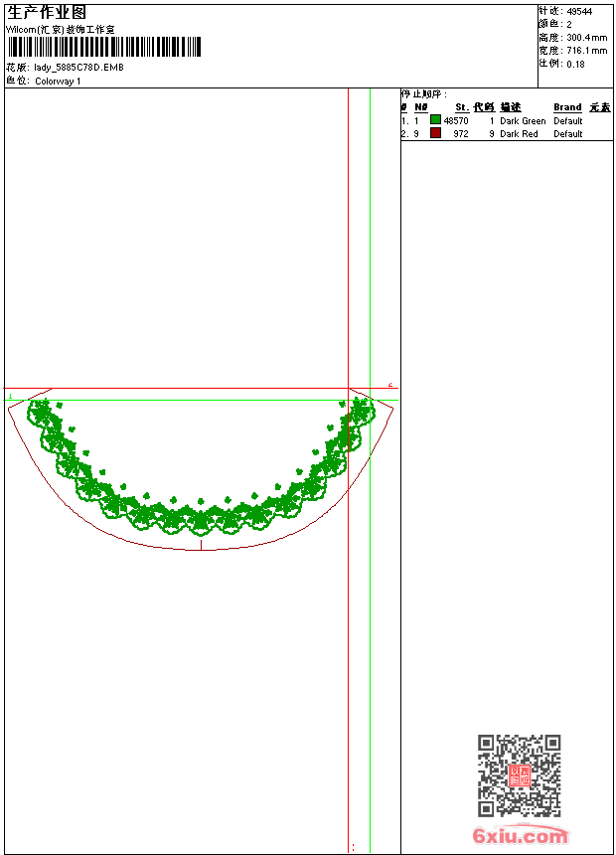Click the St. column header

[x=462, y=107]
